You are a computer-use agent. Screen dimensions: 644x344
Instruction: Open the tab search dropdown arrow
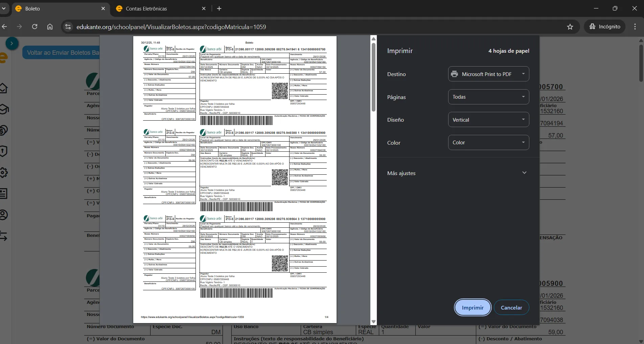pos(4,8)
